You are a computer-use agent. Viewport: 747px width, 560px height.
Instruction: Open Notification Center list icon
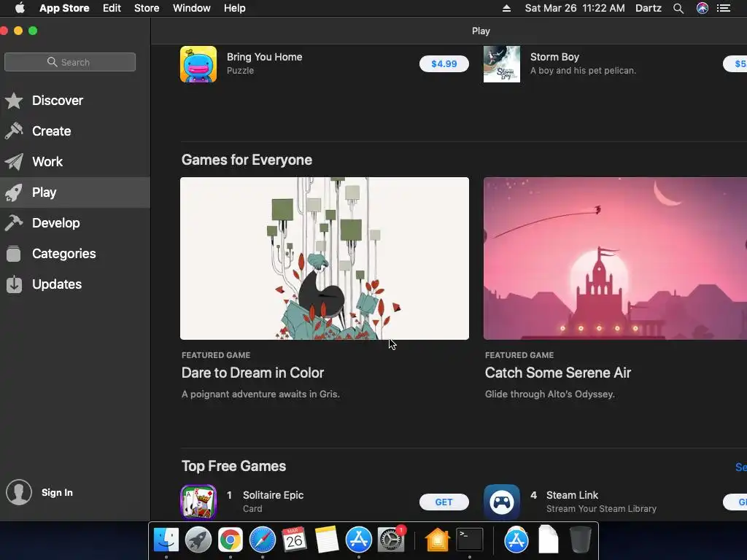click(724, 8)
